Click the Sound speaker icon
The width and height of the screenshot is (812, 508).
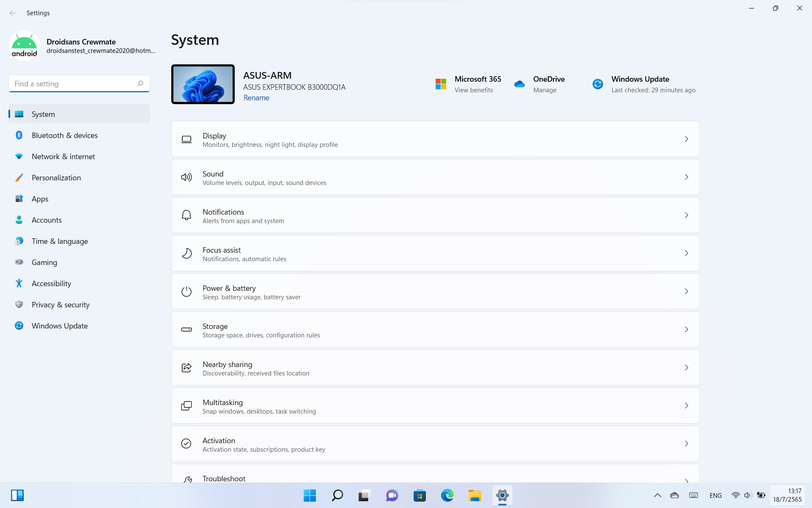click(187, 177)
